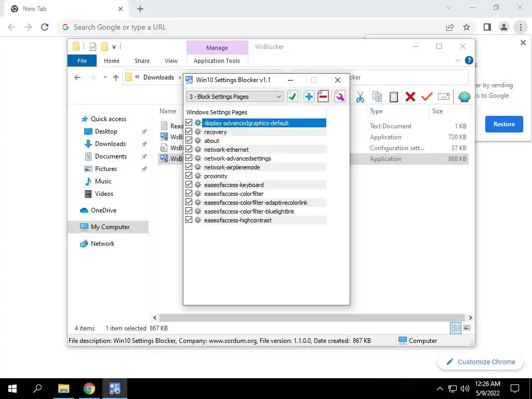532x399 pixels.
Task: Open the blue Help icon in Explorer
Action: tap(469, 60)
